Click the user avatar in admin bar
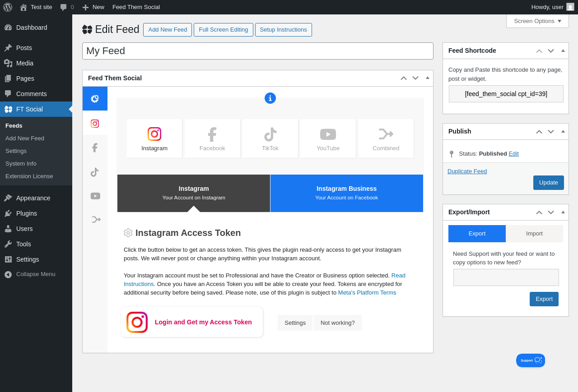The height and width of the screenshot is (392, 578). (x=570, y=7)
